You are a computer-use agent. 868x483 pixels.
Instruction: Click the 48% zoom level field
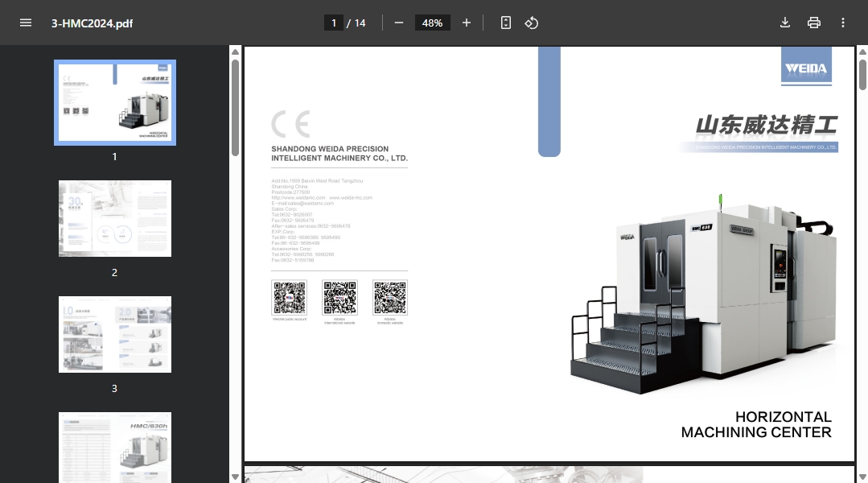[x=432, y=23]
